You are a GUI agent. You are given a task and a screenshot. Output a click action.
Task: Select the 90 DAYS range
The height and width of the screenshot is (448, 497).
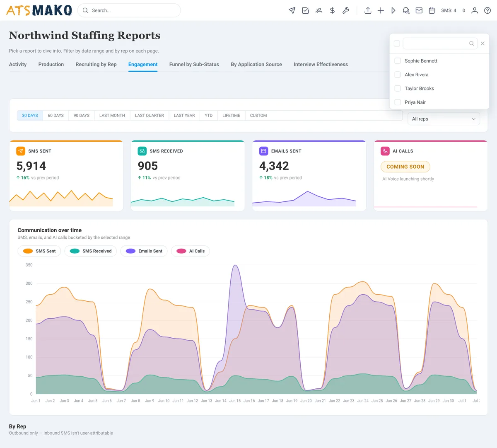[82, 116]
